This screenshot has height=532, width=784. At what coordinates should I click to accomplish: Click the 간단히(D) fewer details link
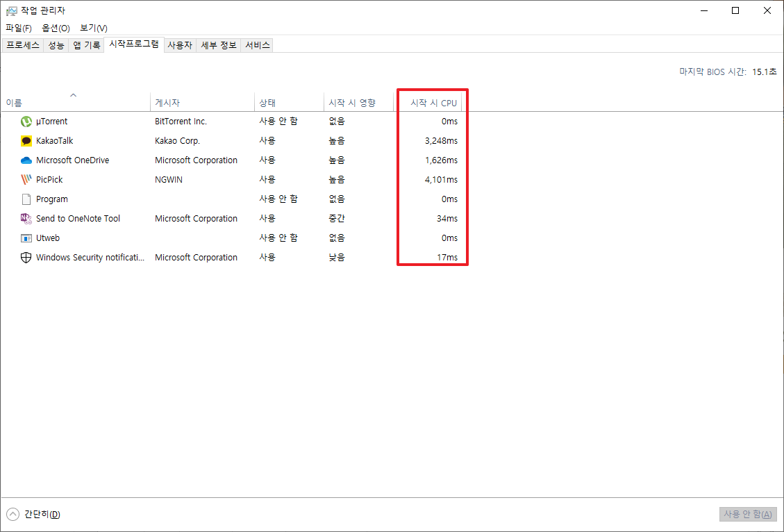(42, 514)
